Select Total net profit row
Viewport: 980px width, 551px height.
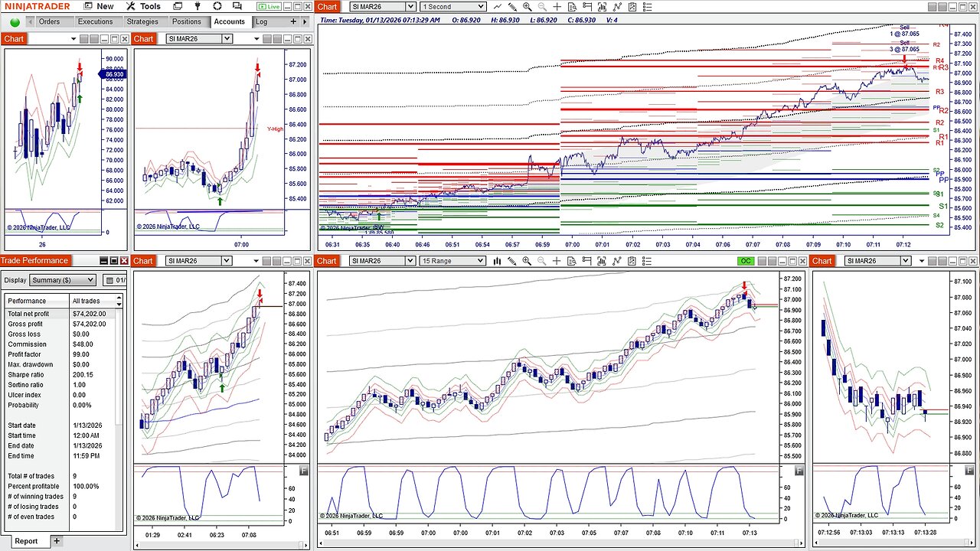click(60, 314)
